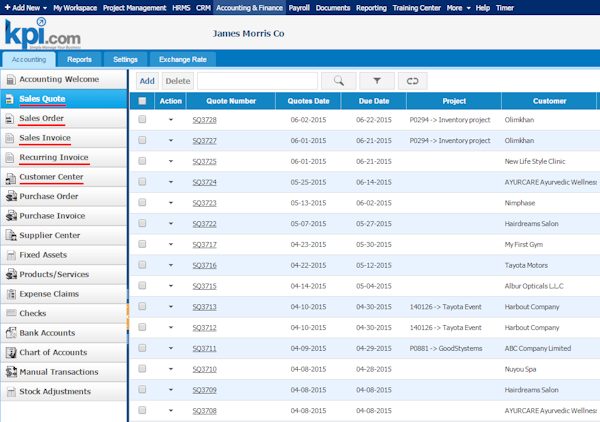This screenshot has height=422, width=600.
Task: Sort by the Customer column header
Action: point(549,101)
